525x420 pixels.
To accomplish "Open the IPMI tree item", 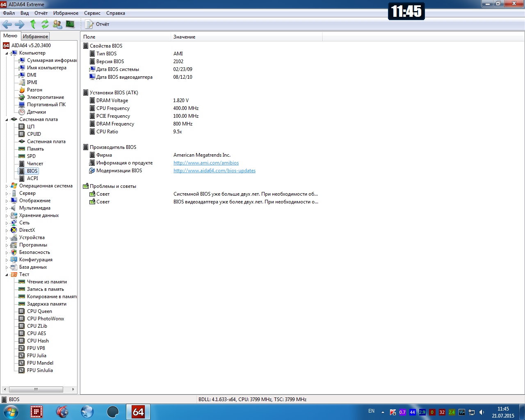I will [x=32, y=82].
